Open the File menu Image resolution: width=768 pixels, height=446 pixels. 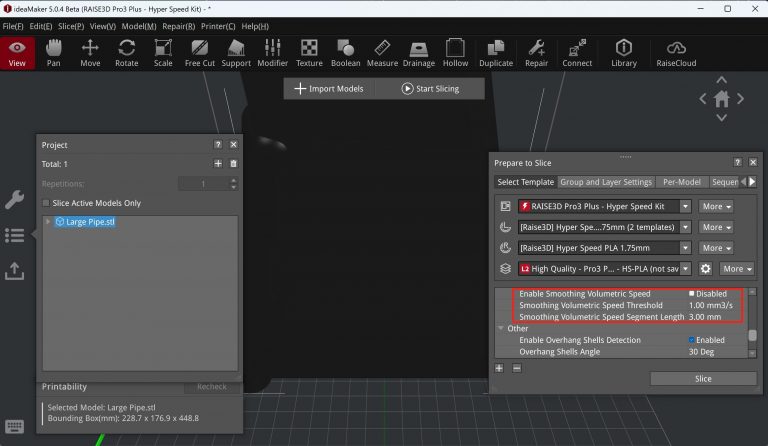[x=13, y=26]
